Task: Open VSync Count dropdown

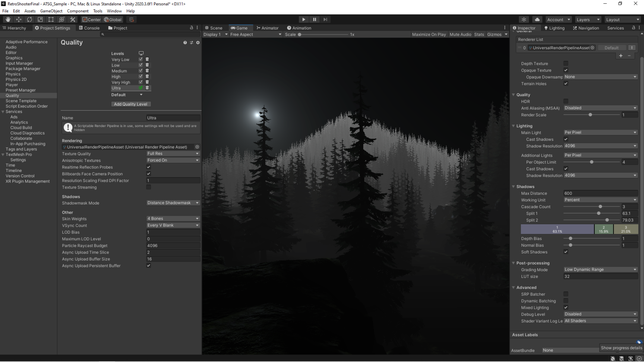Action: (173, 225)
